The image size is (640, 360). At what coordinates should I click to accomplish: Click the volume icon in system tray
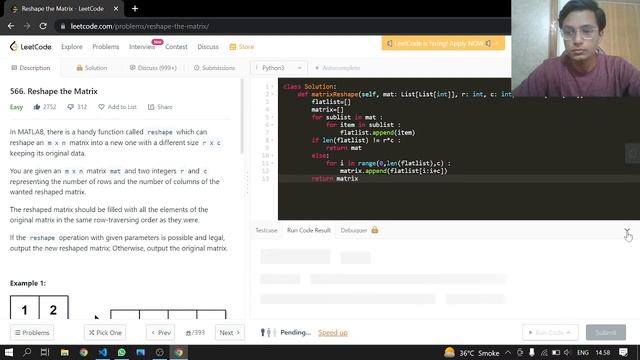click(567, 353)
